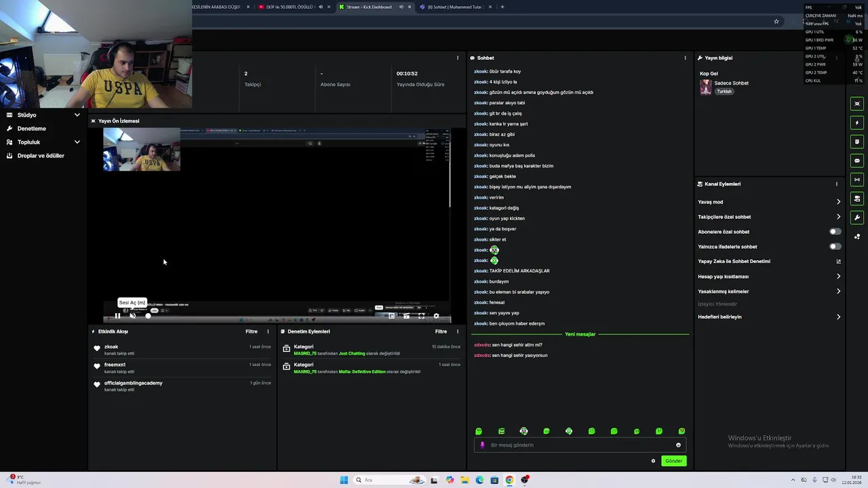This screenshot has height=488, width=868.
Task: Collapse the Stüdyo sidebar section
Action: point(43,115)
